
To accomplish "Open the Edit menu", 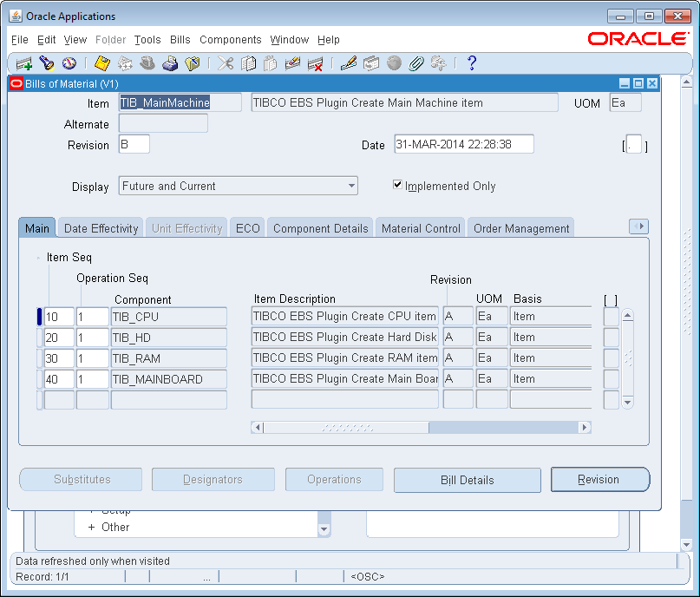I will 47,40.
